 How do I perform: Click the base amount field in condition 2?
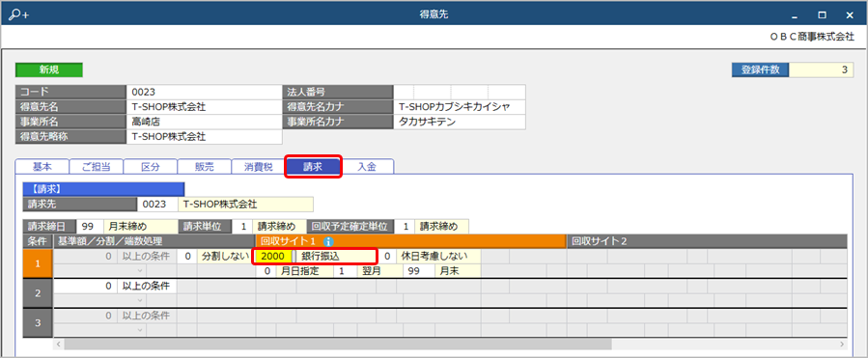point(85,286)
